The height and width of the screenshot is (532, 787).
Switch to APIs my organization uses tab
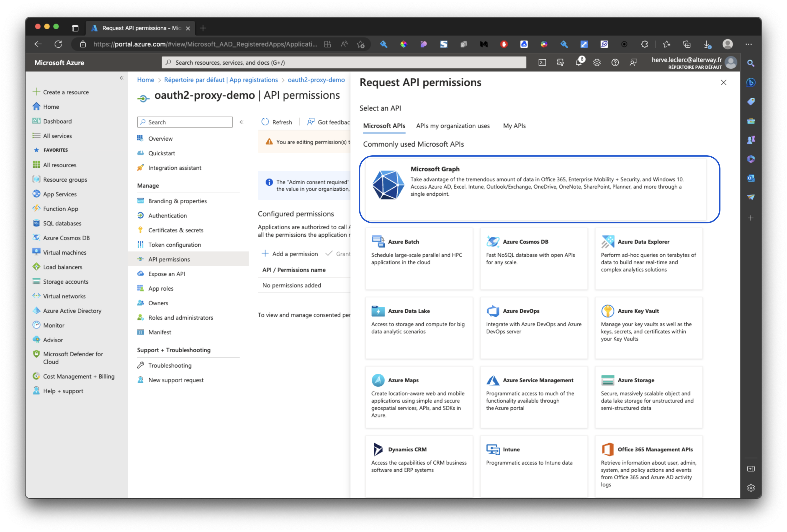[x=453, y=126]
